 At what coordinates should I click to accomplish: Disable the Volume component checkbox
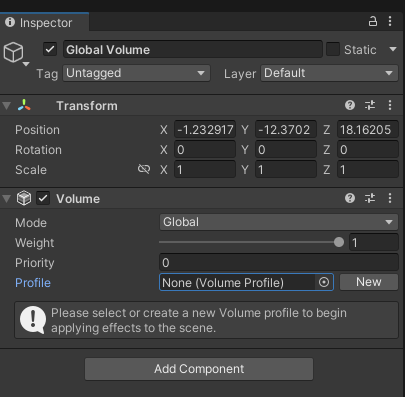click(x=43, y=198)
